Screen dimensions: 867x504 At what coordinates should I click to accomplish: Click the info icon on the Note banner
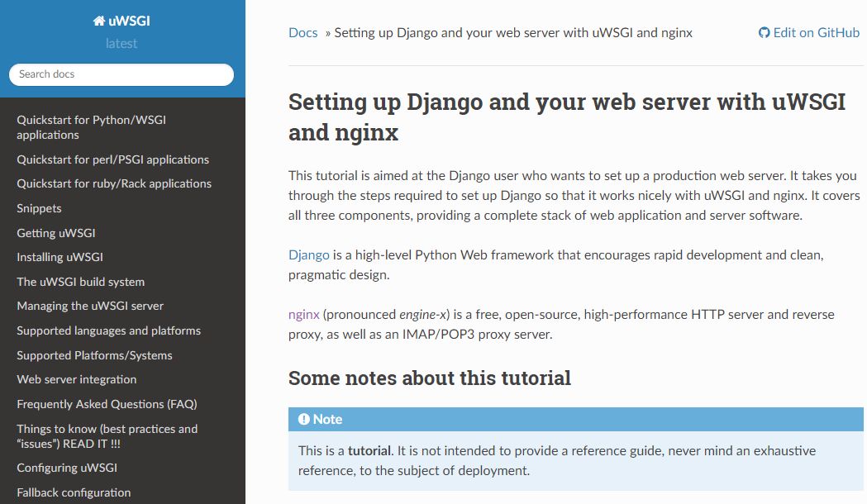[x=302, y=419]
